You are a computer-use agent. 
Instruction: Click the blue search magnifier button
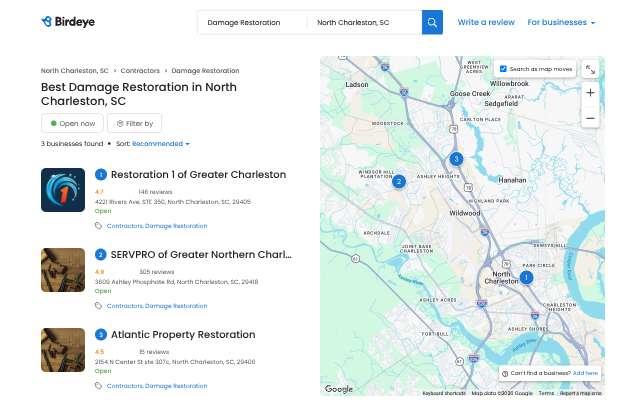pyautogui.click(x=432, y=22)
